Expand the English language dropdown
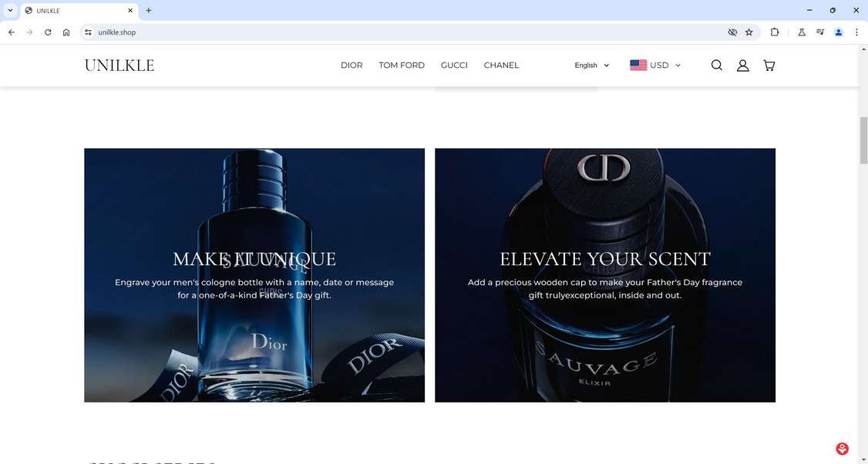This screenshot has height=464, width=868. (591, 66)
